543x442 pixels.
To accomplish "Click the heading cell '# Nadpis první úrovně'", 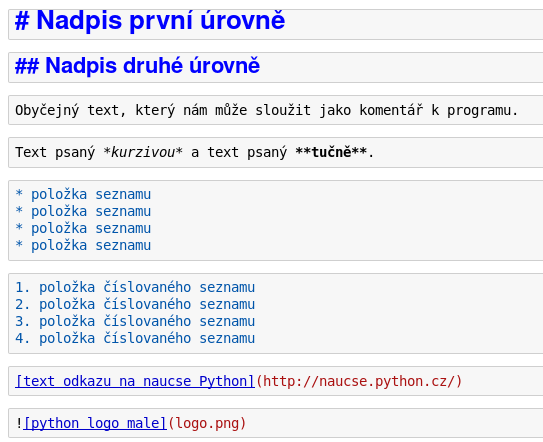I will pyautogui.click(x=276, y=24).
